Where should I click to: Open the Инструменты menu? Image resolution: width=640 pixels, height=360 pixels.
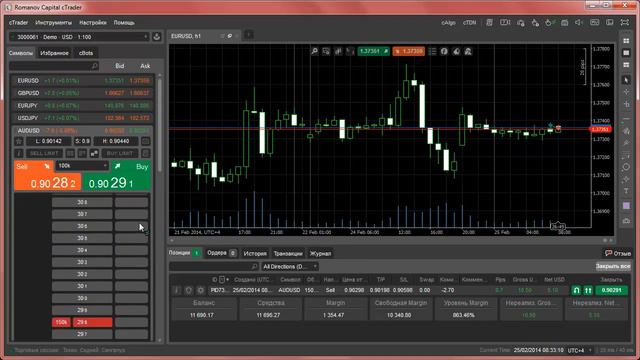(x=53, y=23)
